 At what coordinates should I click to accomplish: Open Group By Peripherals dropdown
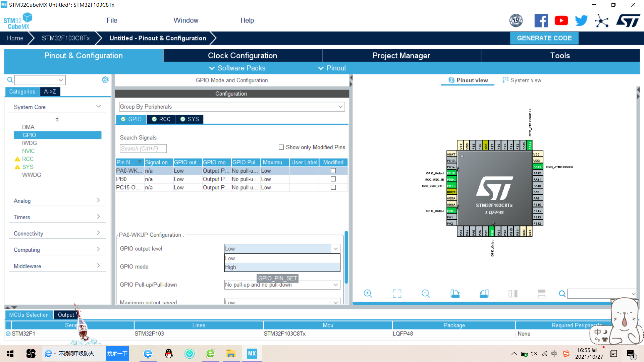click(232, 107)
